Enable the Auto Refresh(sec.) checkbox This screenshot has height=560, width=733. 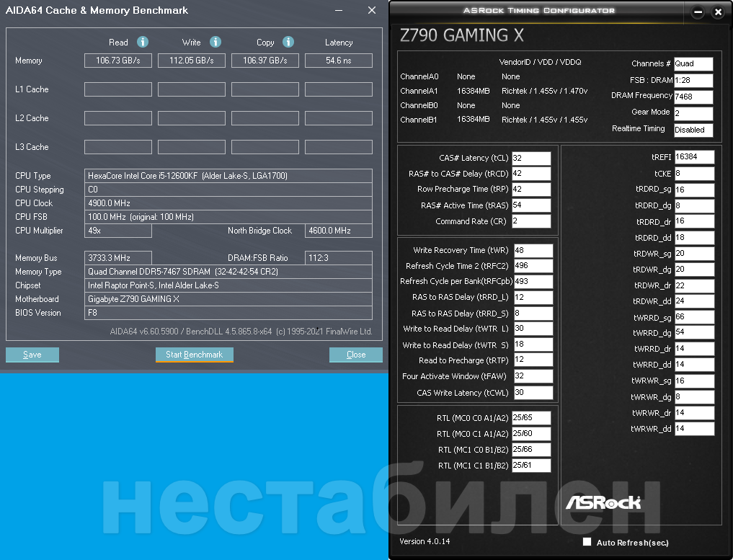[587, 542]
